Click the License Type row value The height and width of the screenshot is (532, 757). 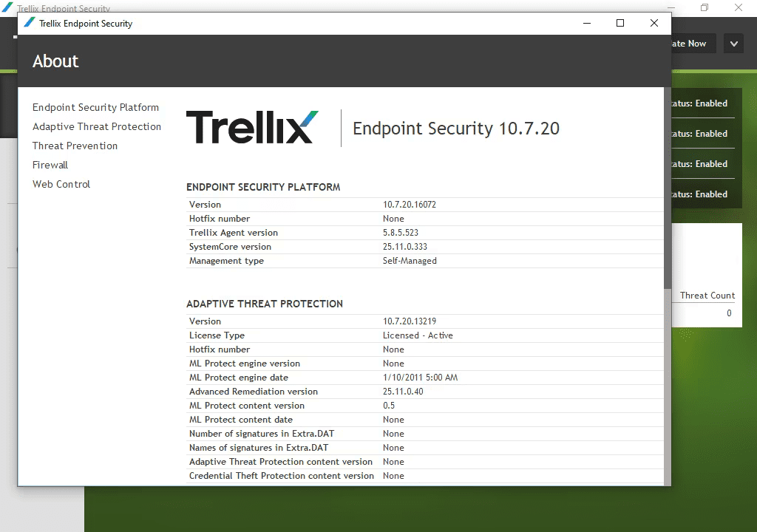(418, 335)
